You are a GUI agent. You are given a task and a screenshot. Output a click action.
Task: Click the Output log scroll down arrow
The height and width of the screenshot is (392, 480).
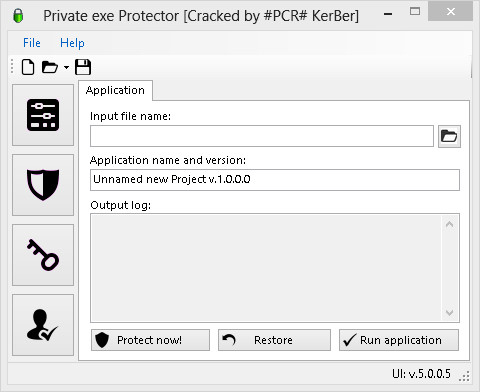[x=449, y=313]
